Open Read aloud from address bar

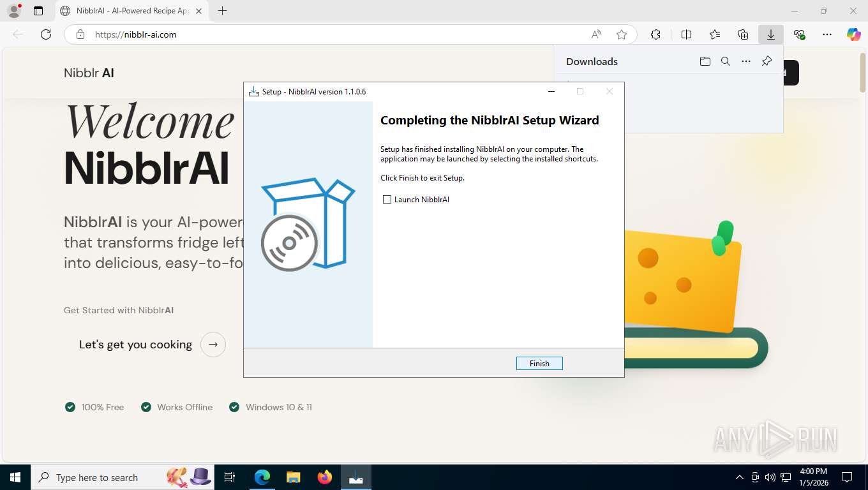[x=596, y=34]
